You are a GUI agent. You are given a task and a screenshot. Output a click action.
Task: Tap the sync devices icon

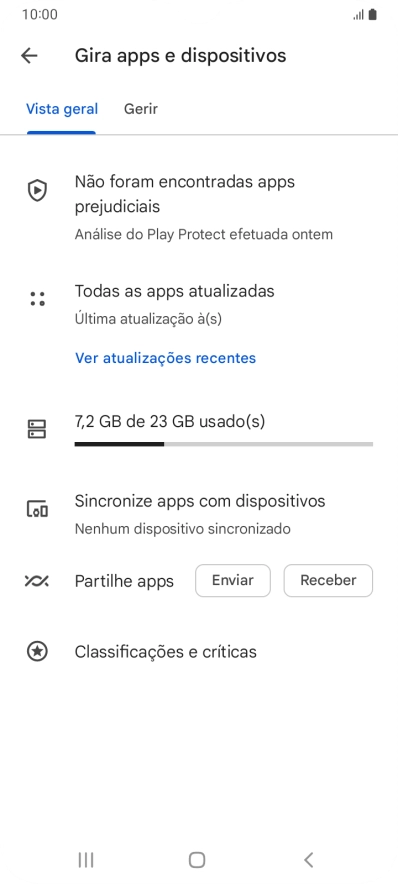(x=37, y=509)
